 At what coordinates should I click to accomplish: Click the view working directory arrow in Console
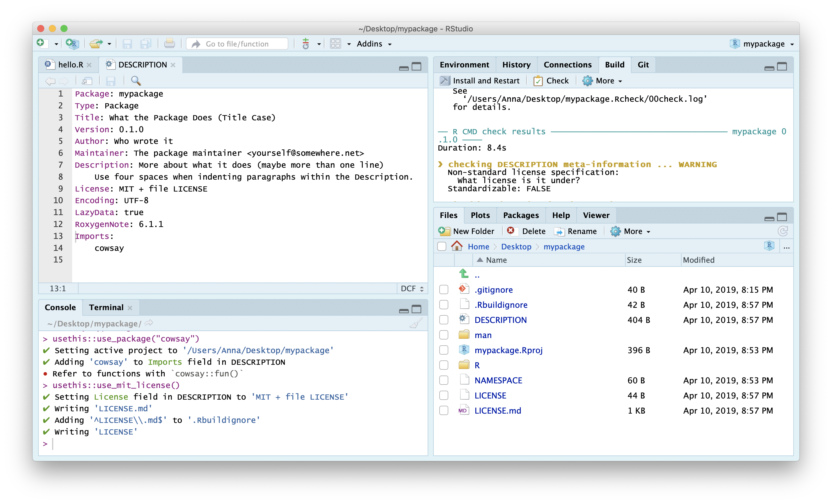(149, 323)
